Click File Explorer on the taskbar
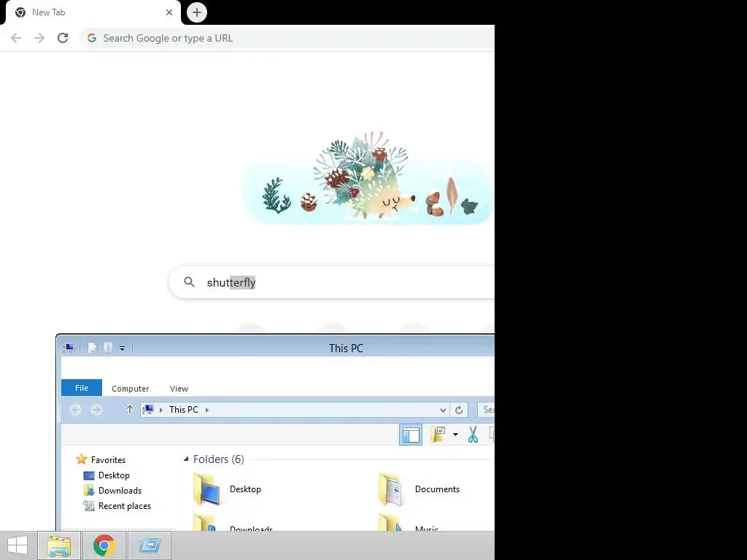 click(x=59, y=545)
